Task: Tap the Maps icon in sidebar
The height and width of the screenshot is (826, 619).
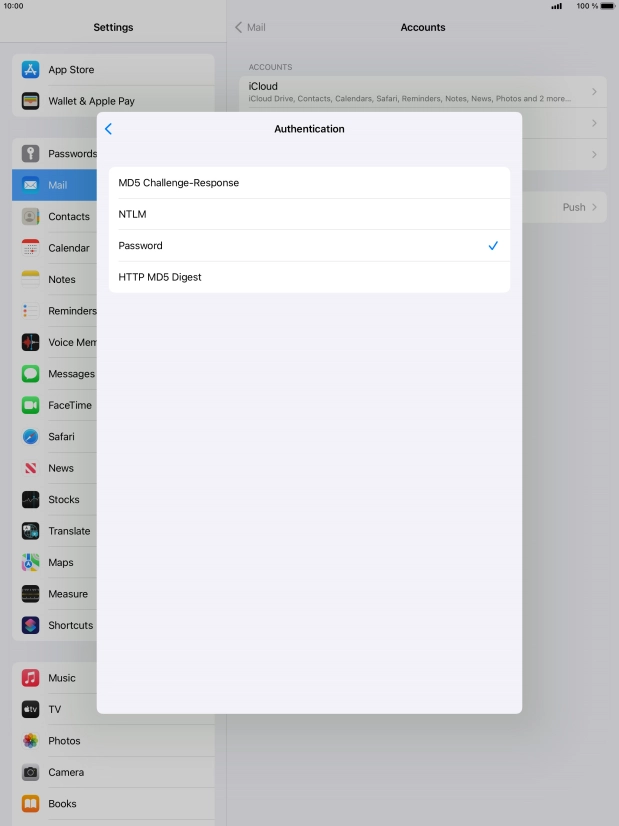Action: tap(31, 563)
